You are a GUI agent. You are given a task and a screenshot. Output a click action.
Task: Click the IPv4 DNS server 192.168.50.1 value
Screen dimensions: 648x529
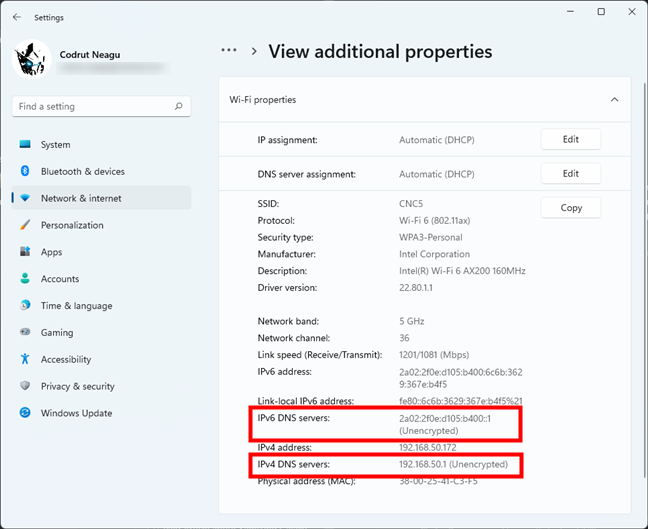(453, 465)
